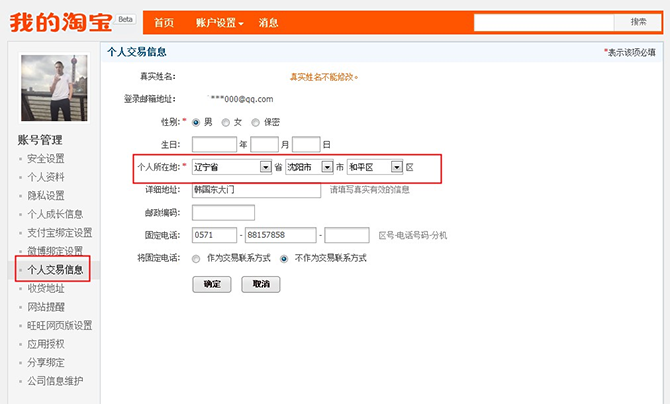Click the 表示该项必填 note

coord(630,52)
